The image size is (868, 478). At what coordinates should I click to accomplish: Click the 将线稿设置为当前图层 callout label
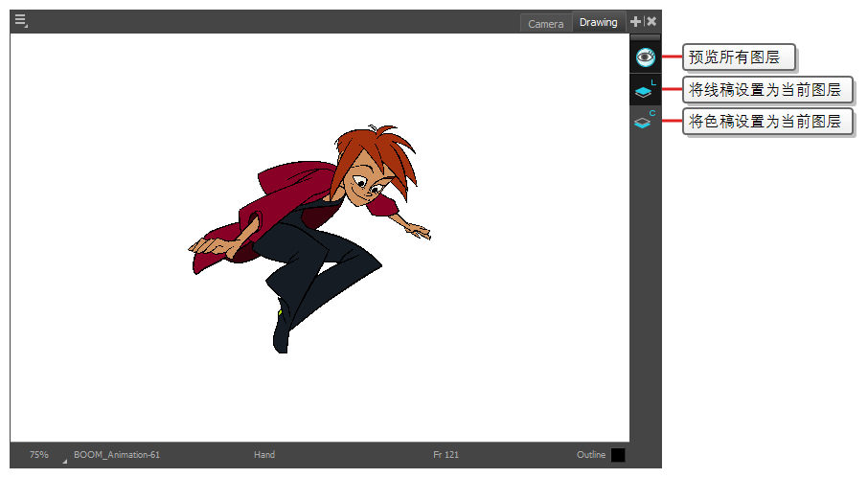766,90
